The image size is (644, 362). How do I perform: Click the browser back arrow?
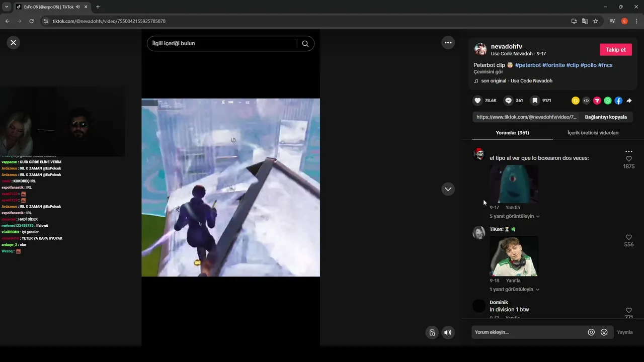coord(7,21)
